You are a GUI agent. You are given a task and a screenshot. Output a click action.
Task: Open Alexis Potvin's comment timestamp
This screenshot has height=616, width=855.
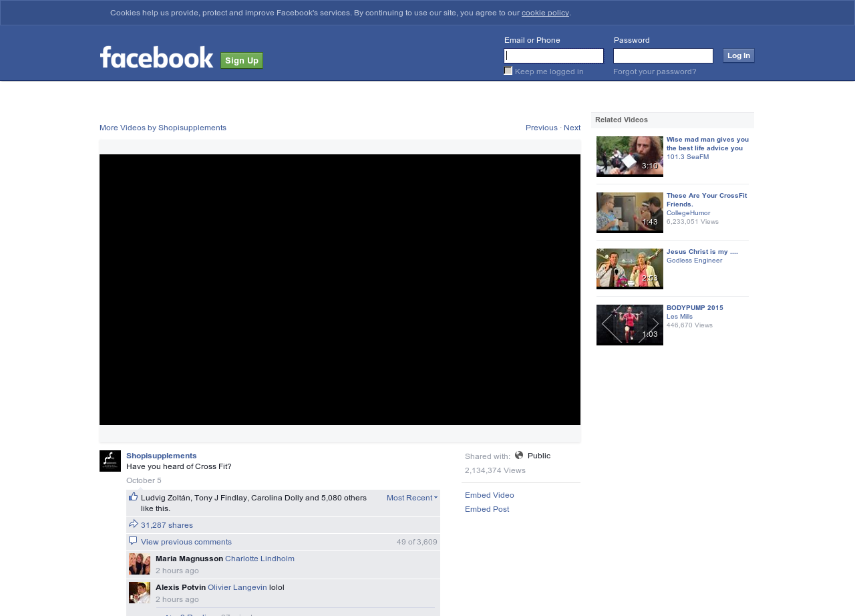click(177, 599)
